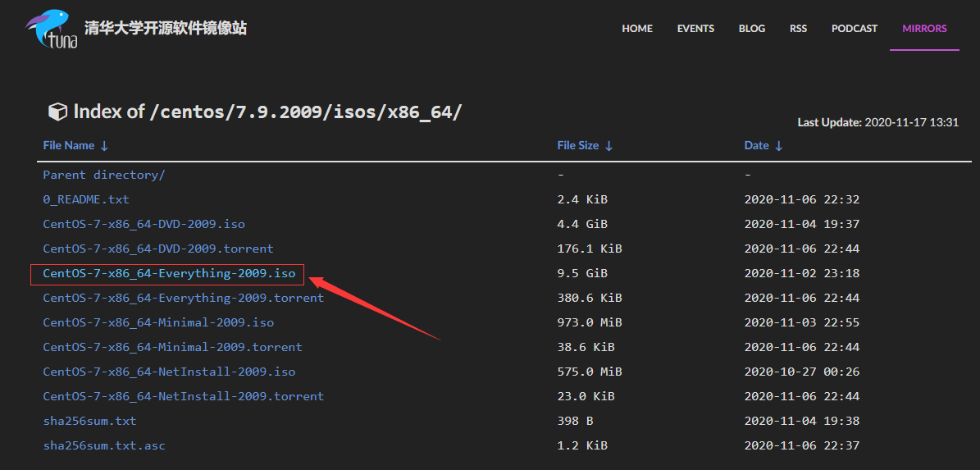Click the 4.4 GiB file size
This screenshot has height=470, width=980.
(x=582, y=224)
